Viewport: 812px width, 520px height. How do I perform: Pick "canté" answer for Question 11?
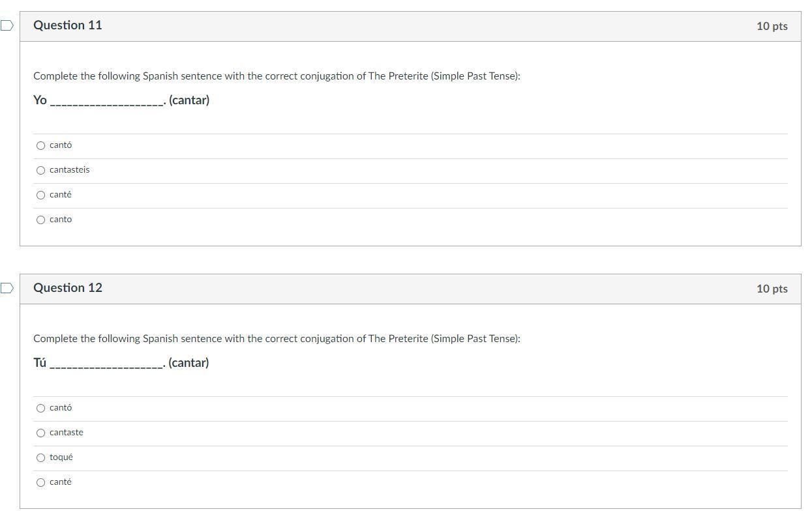point(41,195)
